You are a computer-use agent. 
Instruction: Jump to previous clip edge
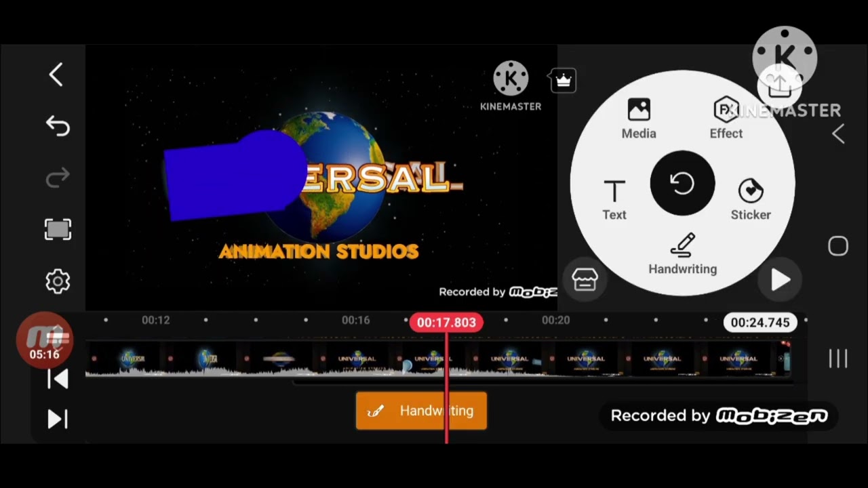tap(58, 380)
